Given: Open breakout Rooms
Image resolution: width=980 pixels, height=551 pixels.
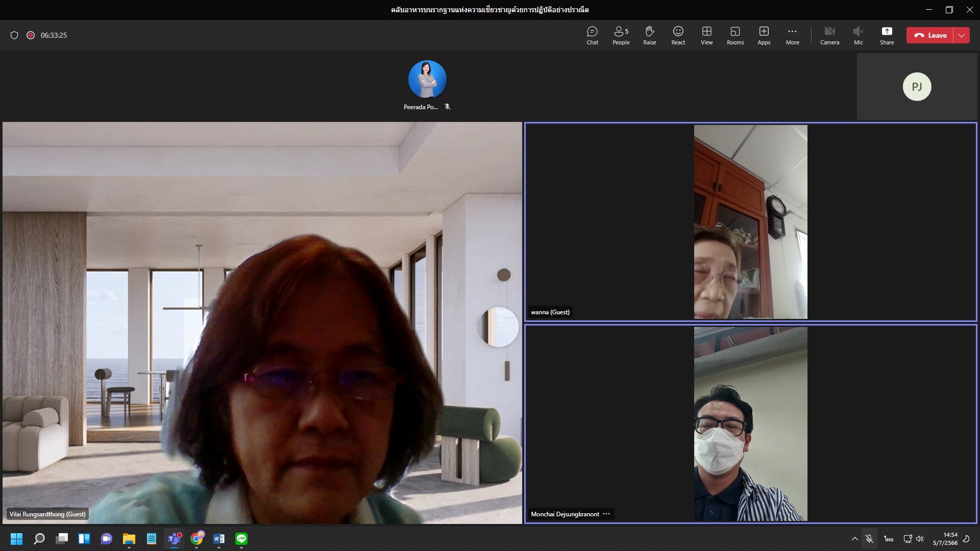Looking at the screenshot, I should (x=735, y=35).
